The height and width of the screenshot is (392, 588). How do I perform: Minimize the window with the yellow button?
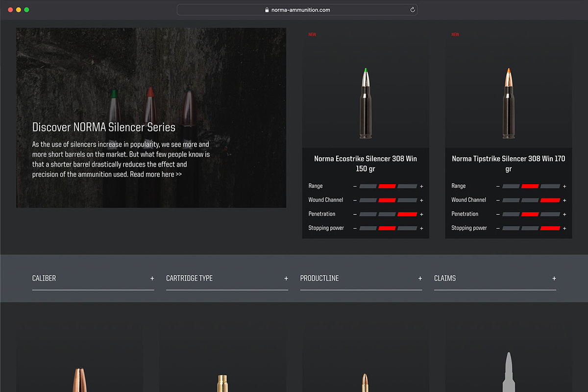tap(19, 10)
